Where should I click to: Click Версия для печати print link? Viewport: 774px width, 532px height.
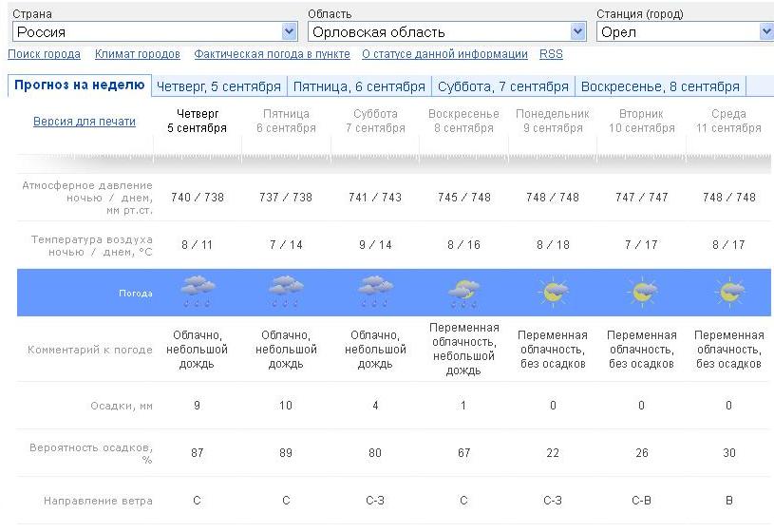[x=85, y=122]
